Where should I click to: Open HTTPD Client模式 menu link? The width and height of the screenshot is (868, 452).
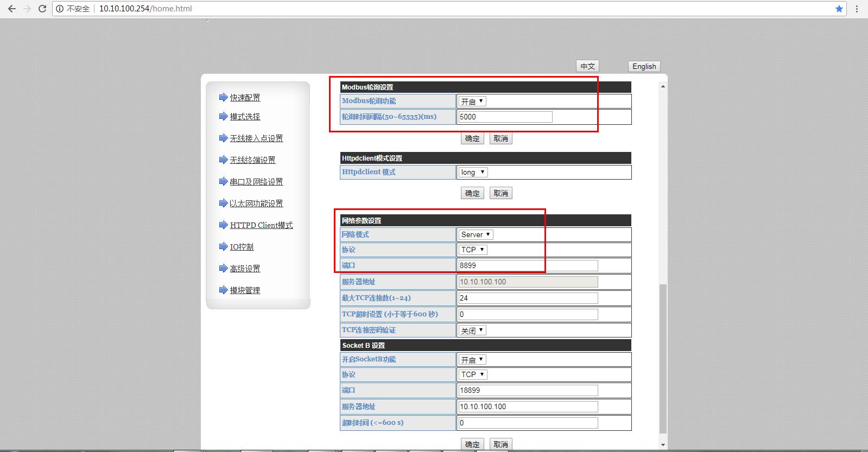[261, 225]
